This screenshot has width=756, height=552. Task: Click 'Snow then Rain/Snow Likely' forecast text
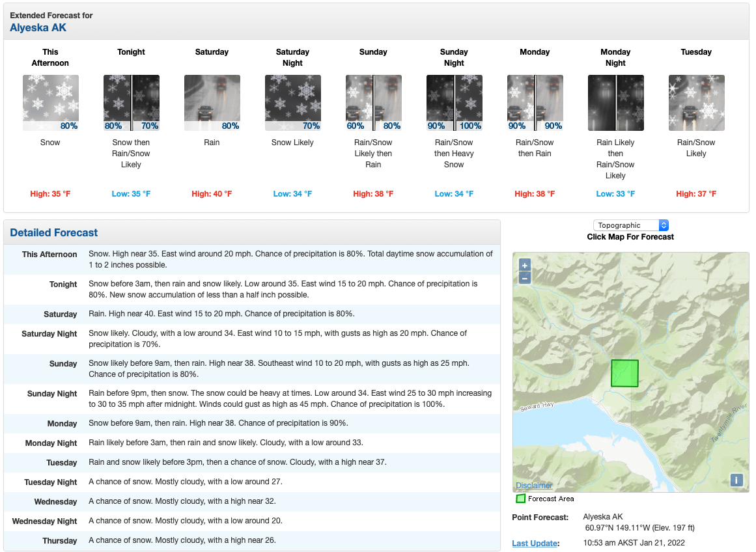(131, 154)
